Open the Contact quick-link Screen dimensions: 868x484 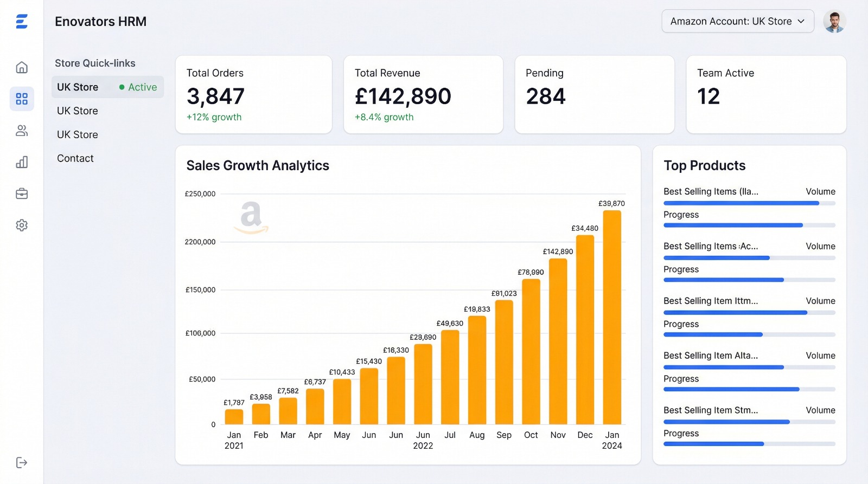[75, 158]
